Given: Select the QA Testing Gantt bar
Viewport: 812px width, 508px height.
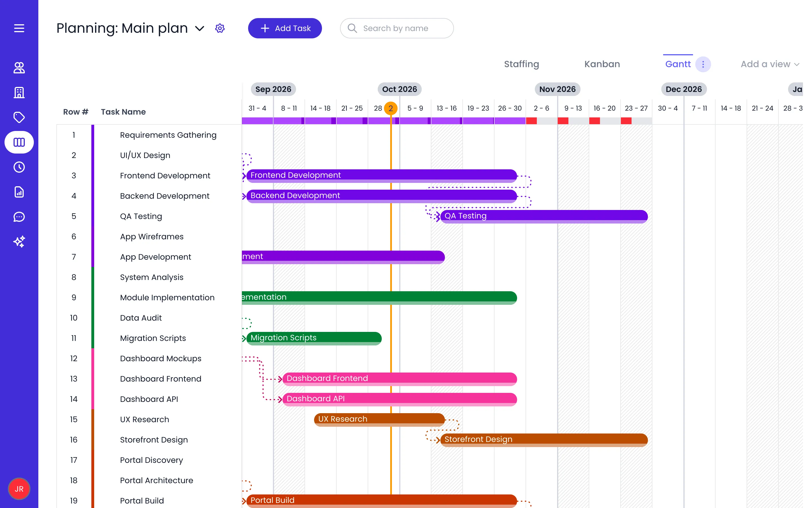Looking at the screenshot, I should click(544, 216).
